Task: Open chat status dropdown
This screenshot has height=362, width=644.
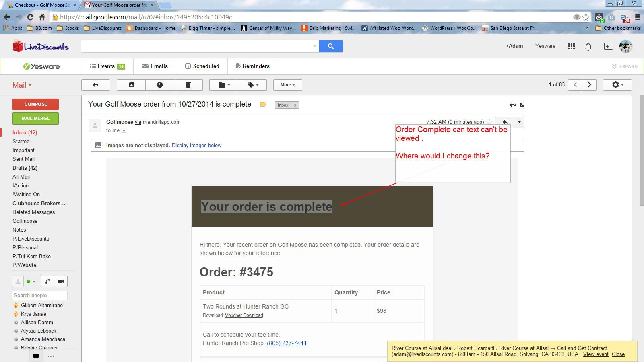Action: [31, 282]
